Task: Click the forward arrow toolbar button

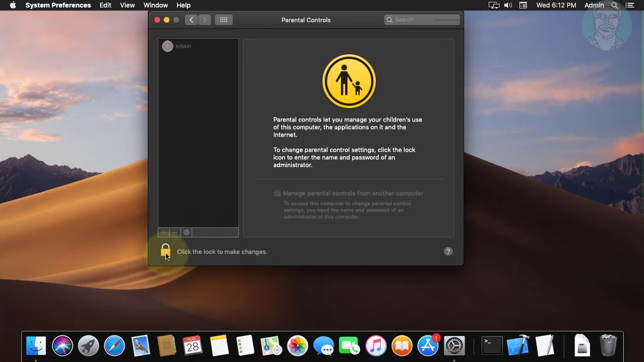Action: pos(204,20)
